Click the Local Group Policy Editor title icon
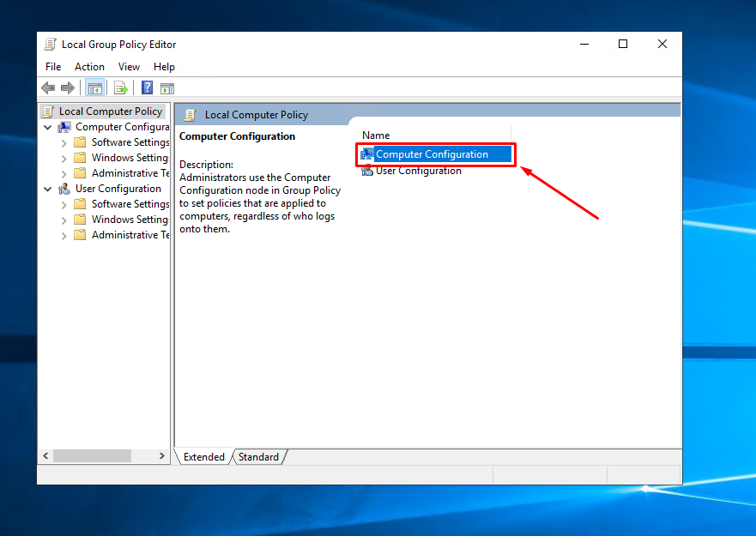The width and height of the screenshot is (756, 536). pyautogui.click(x=50, y=45)
